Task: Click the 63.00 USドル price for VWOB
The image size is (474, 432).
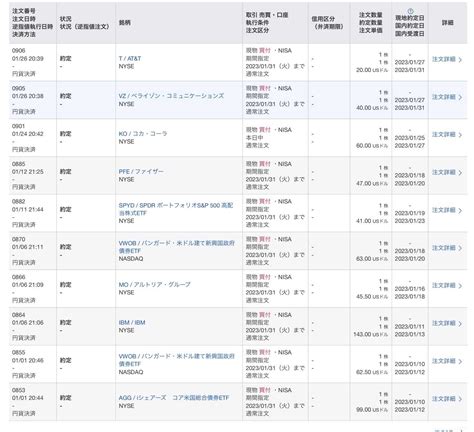Action: (x=372, y=259)
